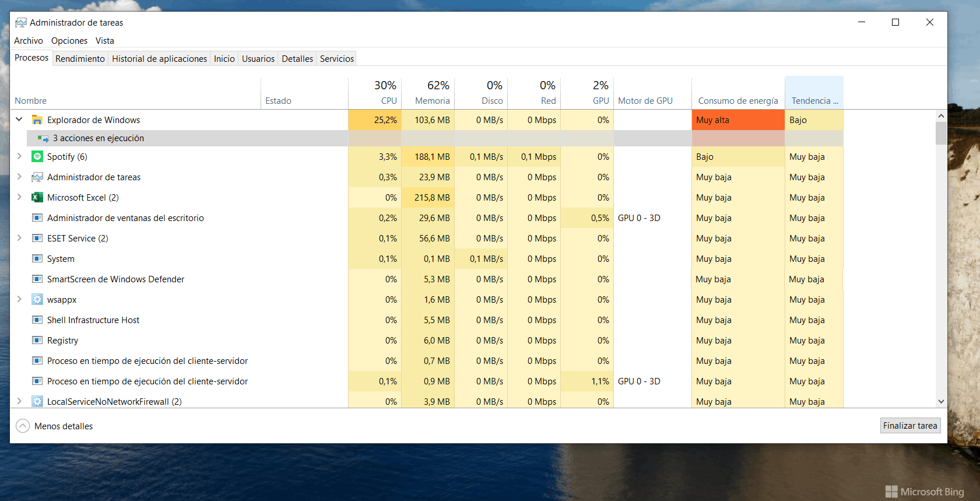Switch to the Detalles tab
Viewport: 980px width, 501px height.
[297, 58]
